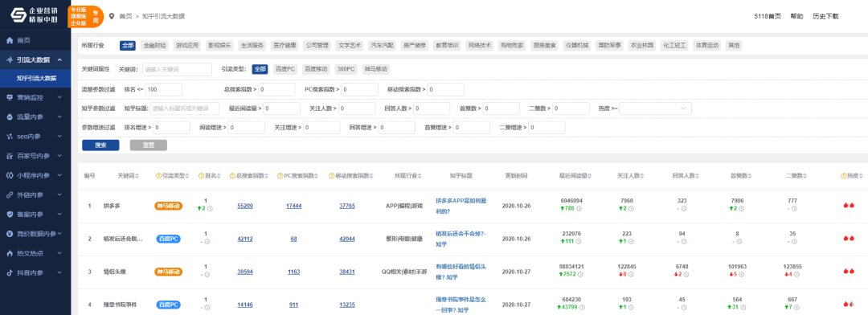
Task: Click help question icon beside 热度 column
Action: pos(843,175)
